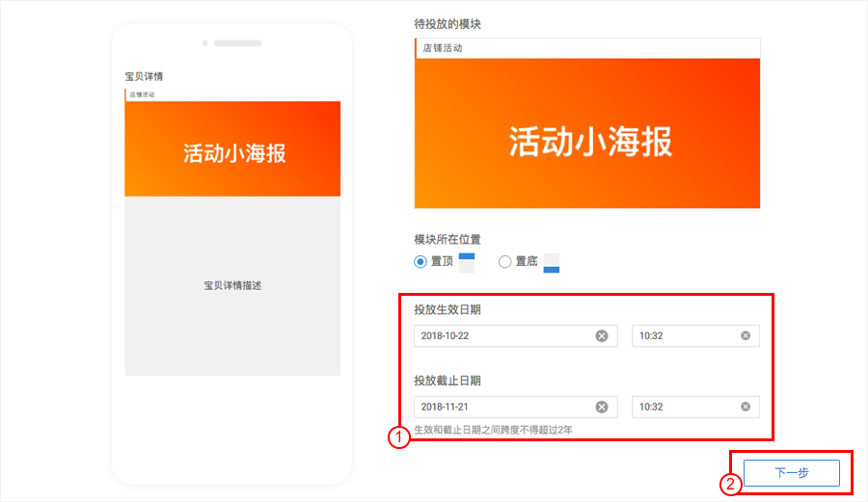Clear the start date 2018-10-22 field
This screenshot has height=502, width=868.
pos(602,336)
